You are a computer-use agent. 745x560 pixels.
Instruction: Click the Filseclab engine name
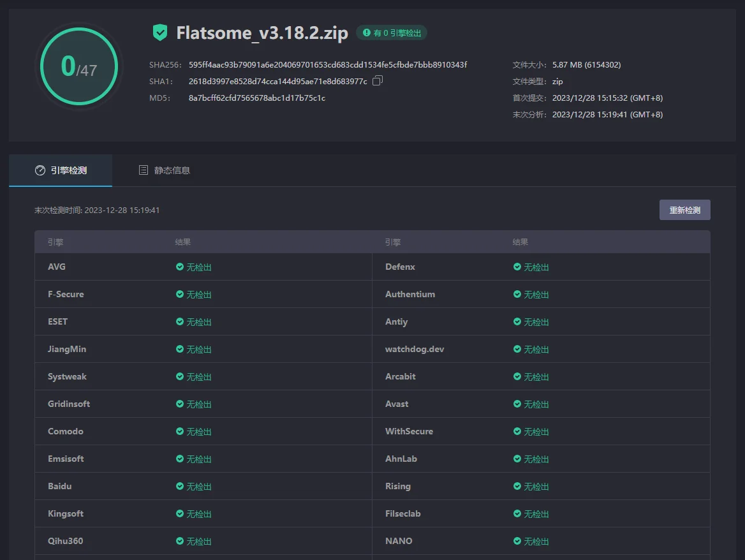point(403,513)
